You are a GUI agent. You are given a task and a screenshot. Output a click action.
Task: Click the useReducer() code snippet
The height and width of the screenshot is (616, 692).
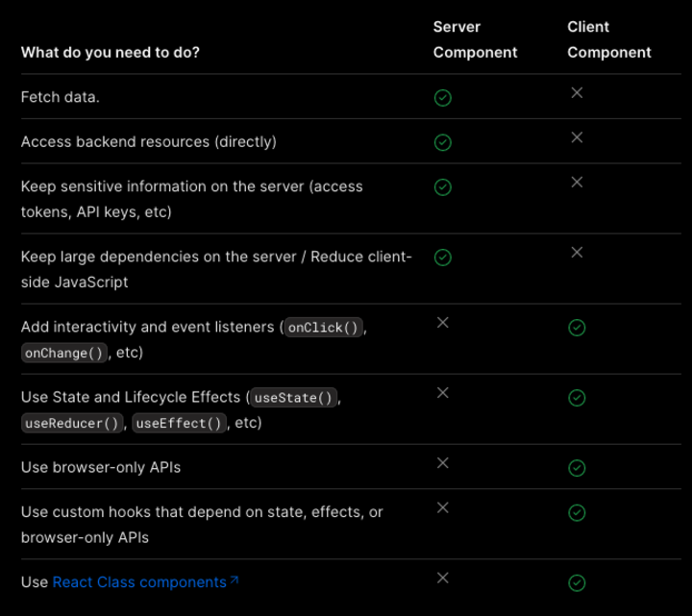(72, 423)
